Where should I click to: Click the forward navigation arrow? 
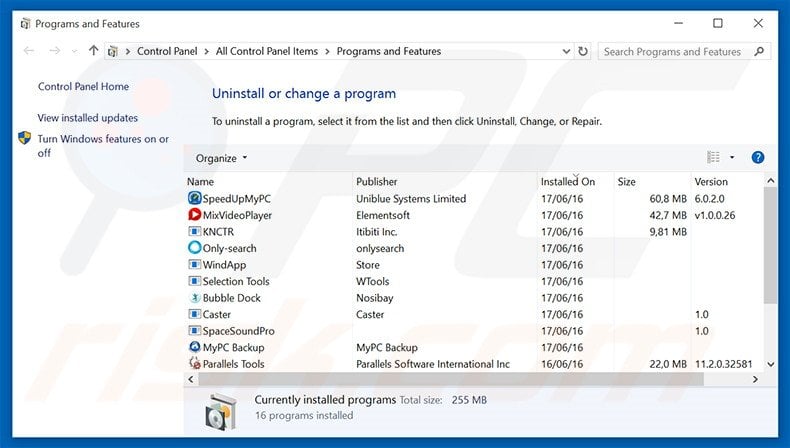pyautogui.click(x=54, y=50)
